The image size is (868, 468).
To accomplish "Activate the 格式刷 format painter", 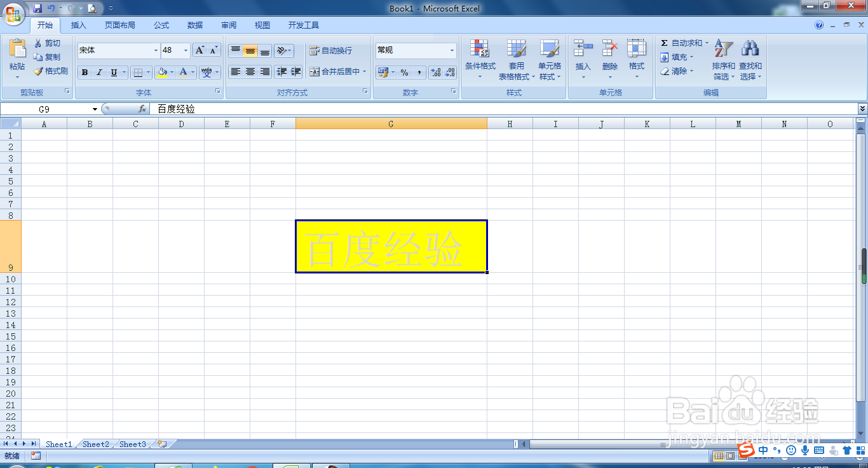I will point(51,71).
